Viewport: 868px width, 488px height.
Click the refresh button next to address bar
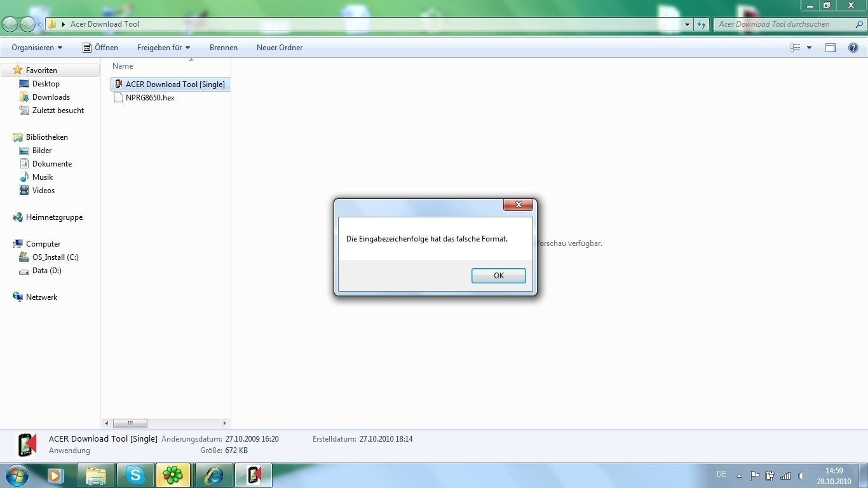[x=702, y=24]
